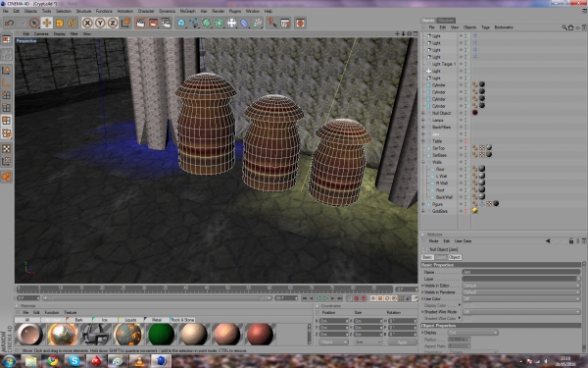Image resolution: width=588 pixels, height=368 pixels.
Task: Open the Render menu
Action: tap(218, 11)
